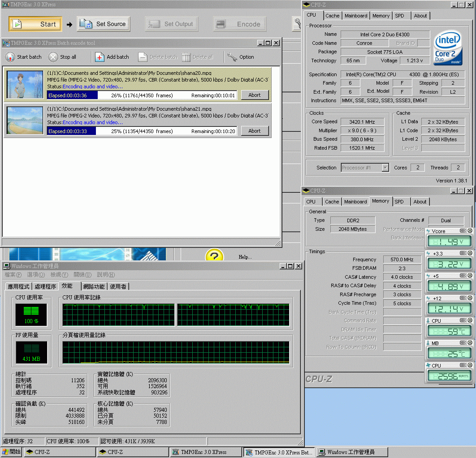Click the 570.0 MHz memory frequency value
This screenshot has width=476, height=458.
[x=402, y=259]
